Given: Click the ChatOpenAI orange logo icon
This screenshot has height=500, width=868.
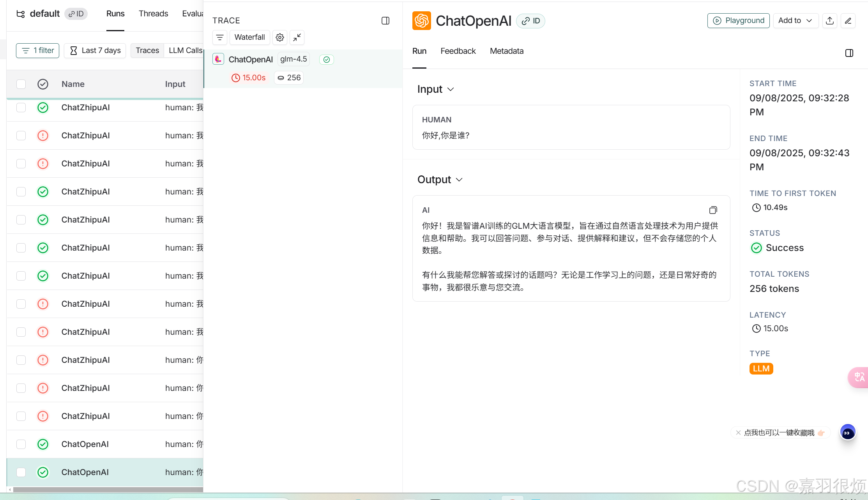Looking at the screenshot, I should [421, 21].
